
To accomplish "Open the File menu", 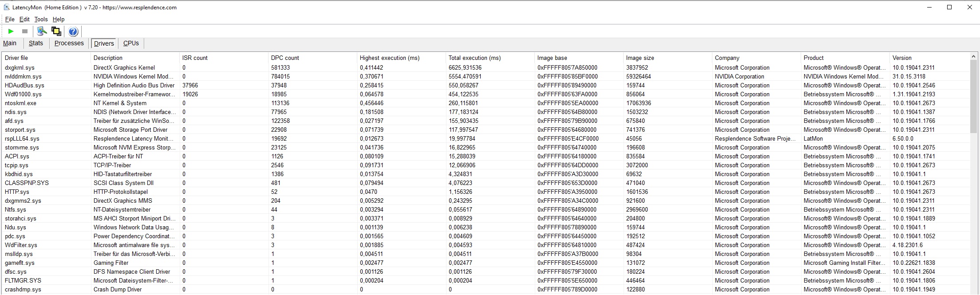I will (x=10, y=19).
